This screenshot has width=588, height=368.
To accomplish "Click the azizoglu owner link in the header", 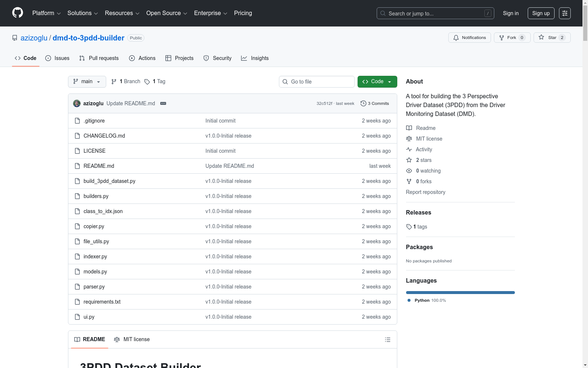I will pos(34,38).
